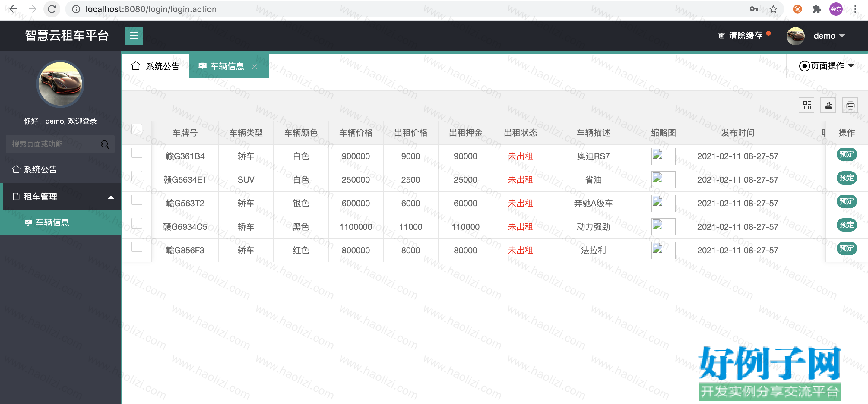
Task: Click the large car profile picture in sidebar
Action: pos(60,84)
